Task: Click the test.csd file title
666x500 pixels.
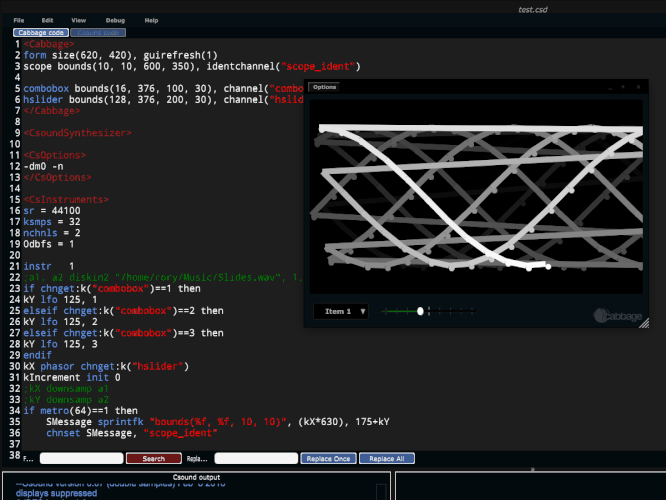Action: (533, 9)
